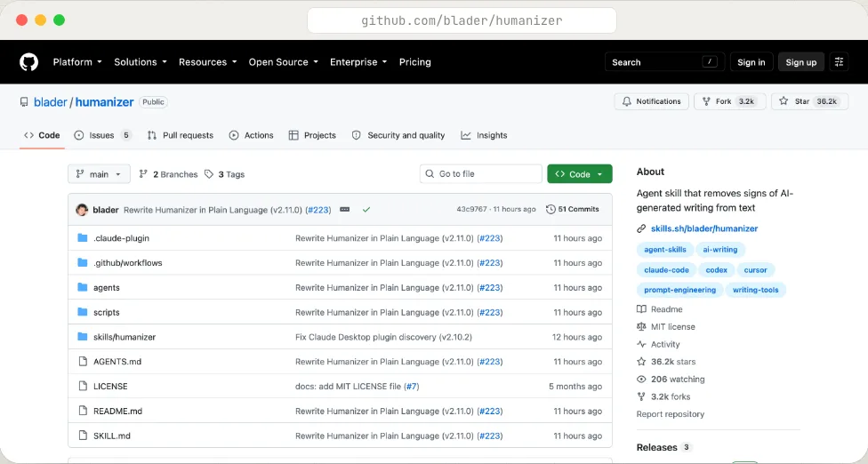The width and height of the screenshot is (868, 464).
Task: Expand commit message ellipsis button
Action: click(344, 210)
